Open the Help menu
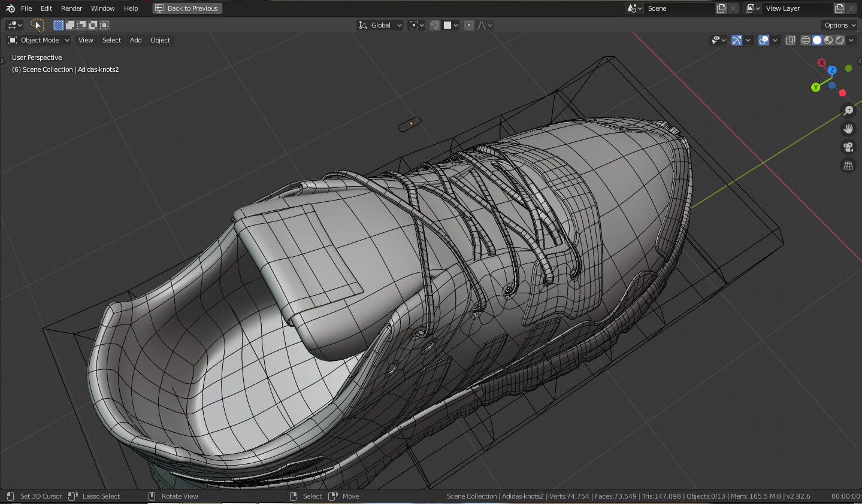The width and height of the screenshot is (862, 504). pyautogui.click(x=131, y=8)
